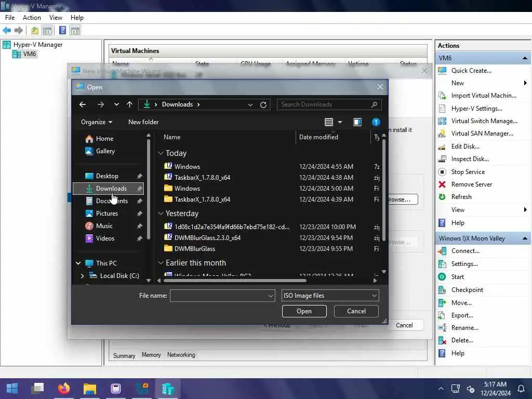
Task: Click Refresh in Actions pane
Action: [x=461, y=197]
